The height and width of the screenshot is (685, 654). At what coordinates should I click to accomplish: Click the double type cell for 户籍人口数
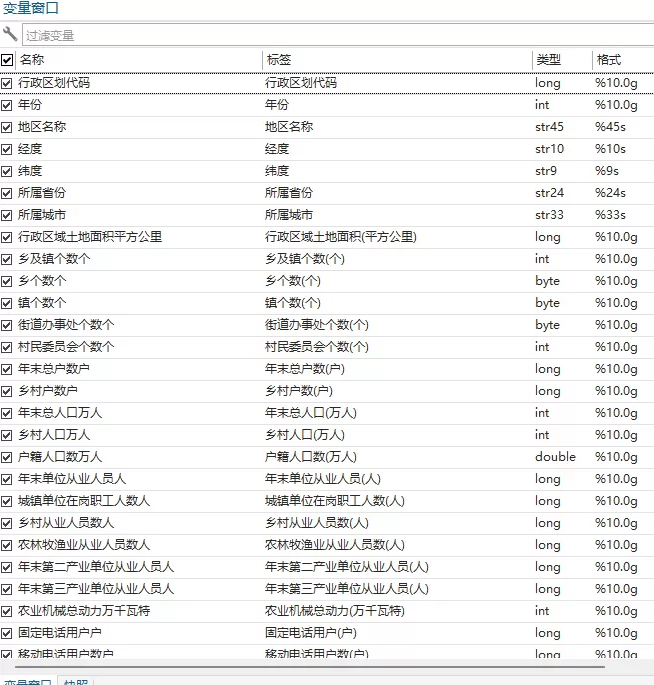tap(555, 457)
